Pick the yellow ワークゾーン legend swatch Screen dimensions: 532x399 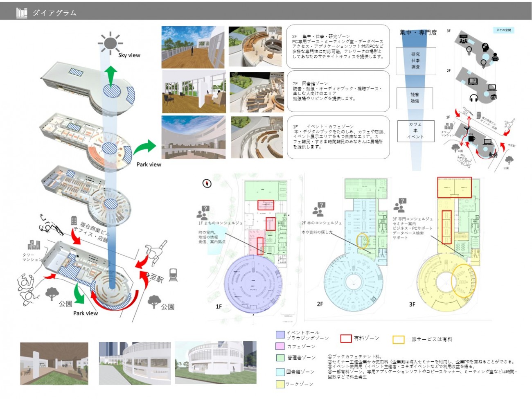click(280, 384)
